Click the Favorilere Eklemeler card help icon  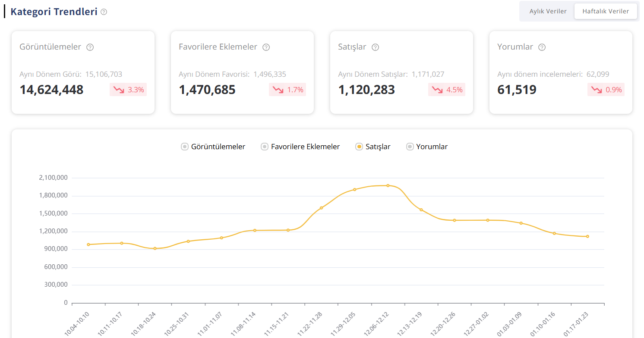click(x=266, y=47)
